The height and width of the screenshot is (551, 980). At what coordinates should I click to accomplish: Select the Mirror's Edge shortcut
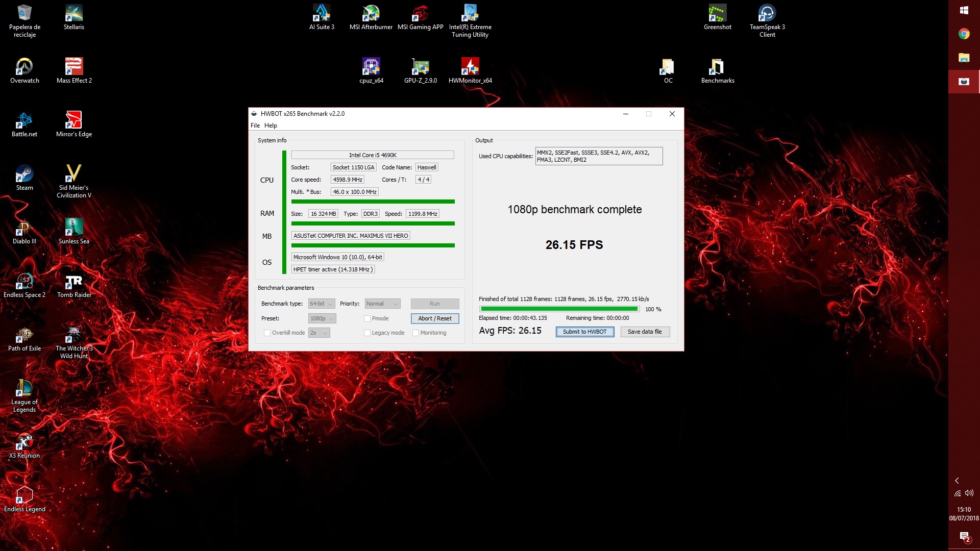coord(74,124)
